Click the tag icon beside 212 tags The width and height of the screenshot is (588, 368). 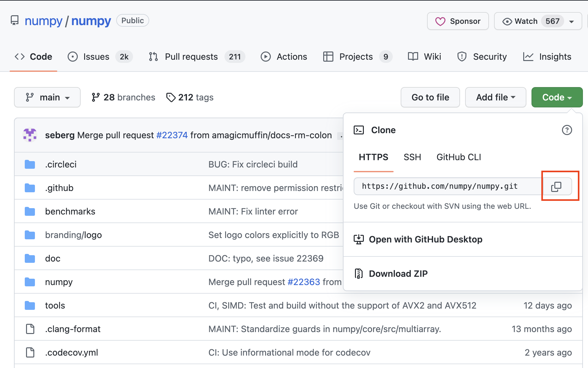(x=171, y=97)
